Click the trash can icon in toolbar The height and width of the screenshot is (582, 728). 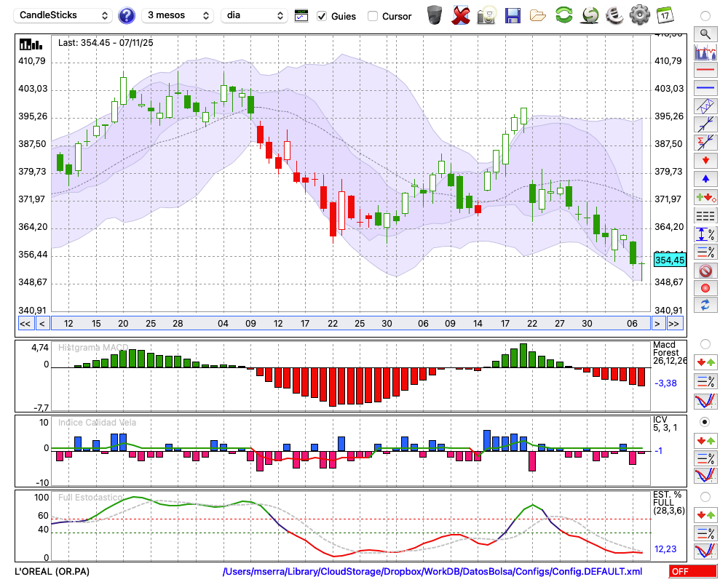pos(435,15)
